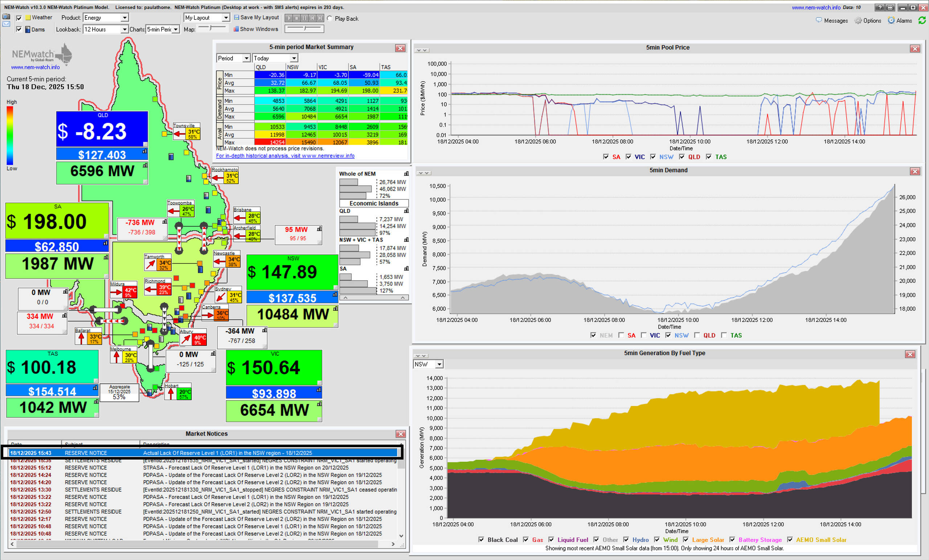
Task: Click the camera screenshot icon
Action: (x=6, y=17)
